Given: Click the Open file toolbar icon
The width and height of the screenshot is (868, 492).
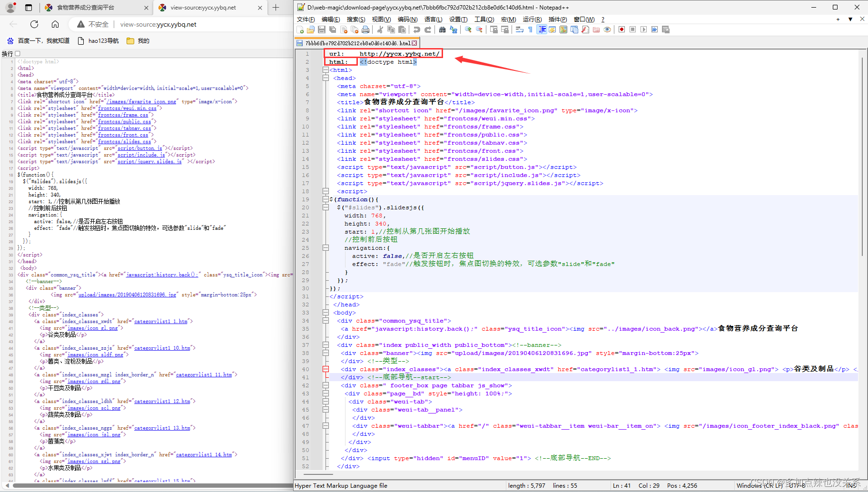Looking at the screenshot, I should point(311,30).
